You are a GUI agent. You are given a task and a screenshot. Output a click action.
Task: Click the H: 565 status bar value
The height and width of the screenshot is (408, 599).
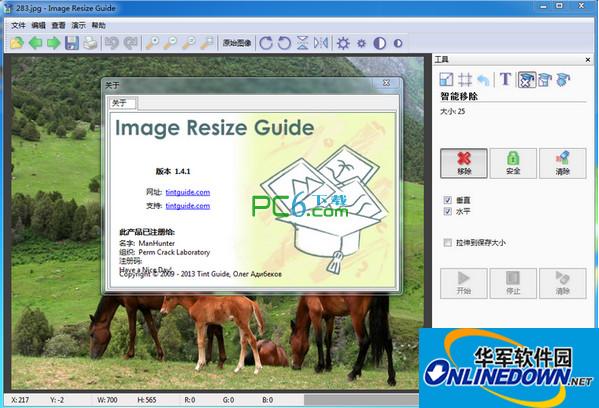147,400
